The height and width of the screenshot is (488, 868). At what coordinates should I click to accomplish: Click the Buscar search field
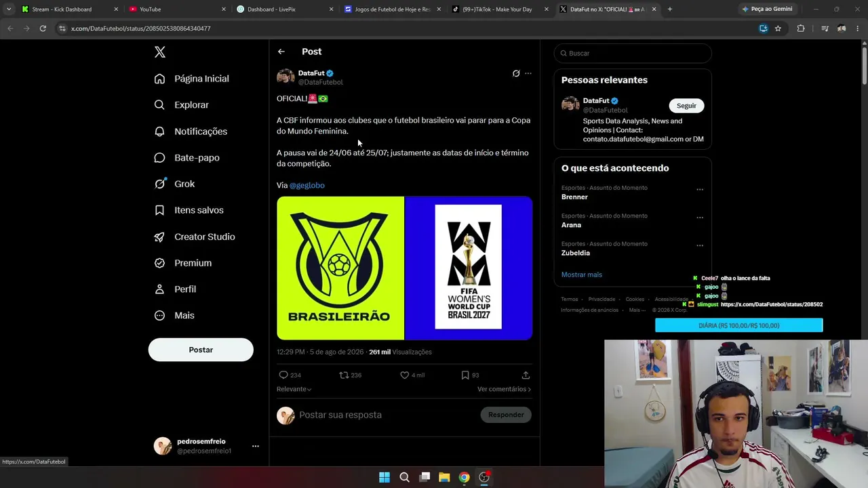pyautogui.click(x=633, y=53)
